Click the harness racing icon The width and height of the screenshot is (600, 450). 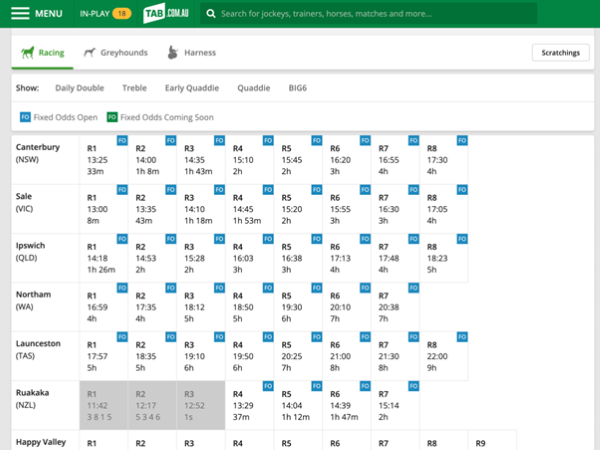(x=173, y=52)
